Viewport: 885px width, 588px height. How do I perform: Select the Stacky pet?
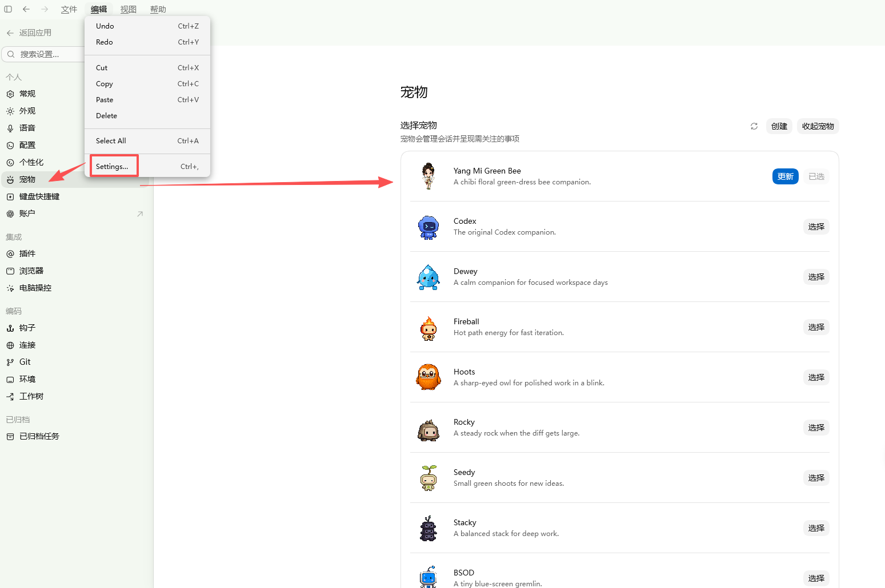(x=816, y=528)
